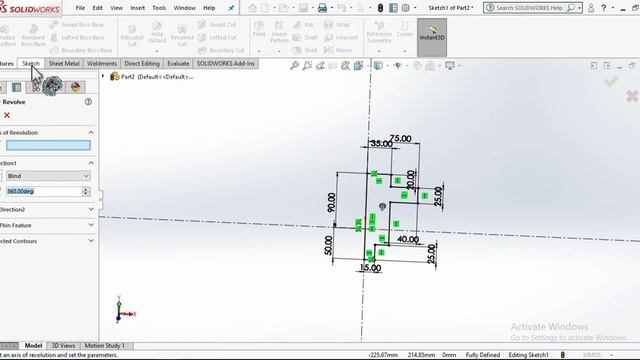This screenshot has height=360, width=640.
Task: Click the 360.00deg angle input field
Action: point(44,191)
